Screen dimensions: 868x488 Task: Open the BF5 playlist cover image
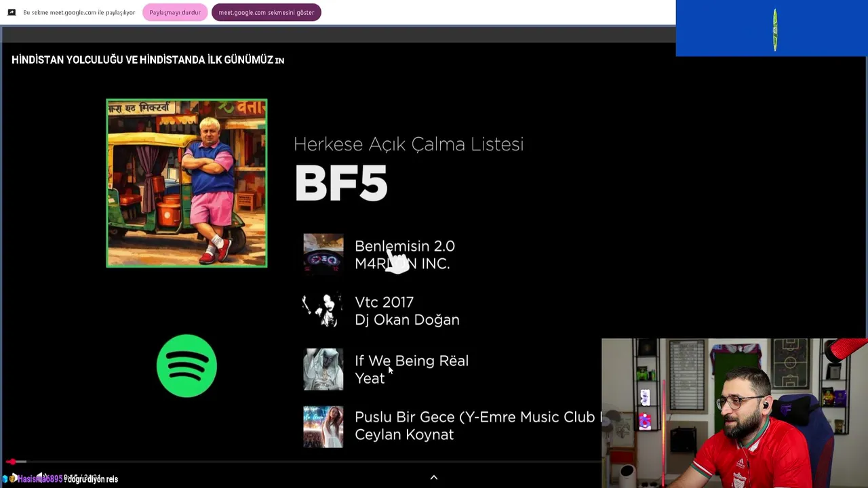(x=186, y=183)
